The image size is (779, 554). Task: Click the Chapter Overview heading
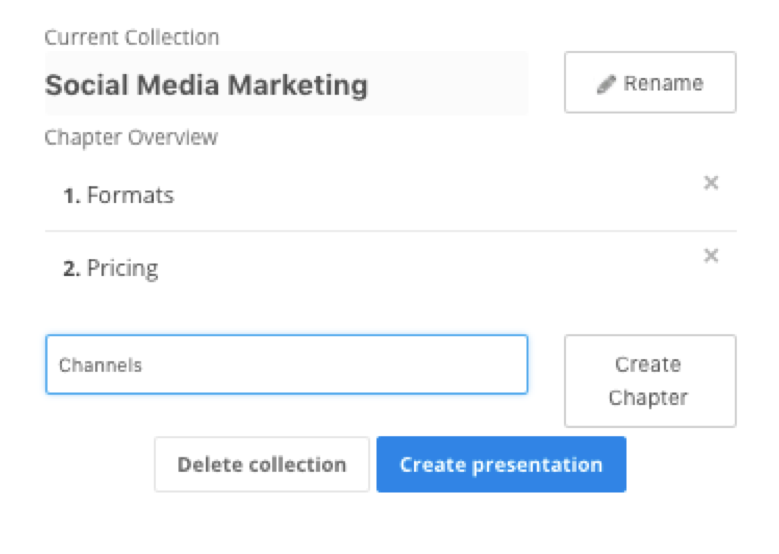(x=131, y=137)
